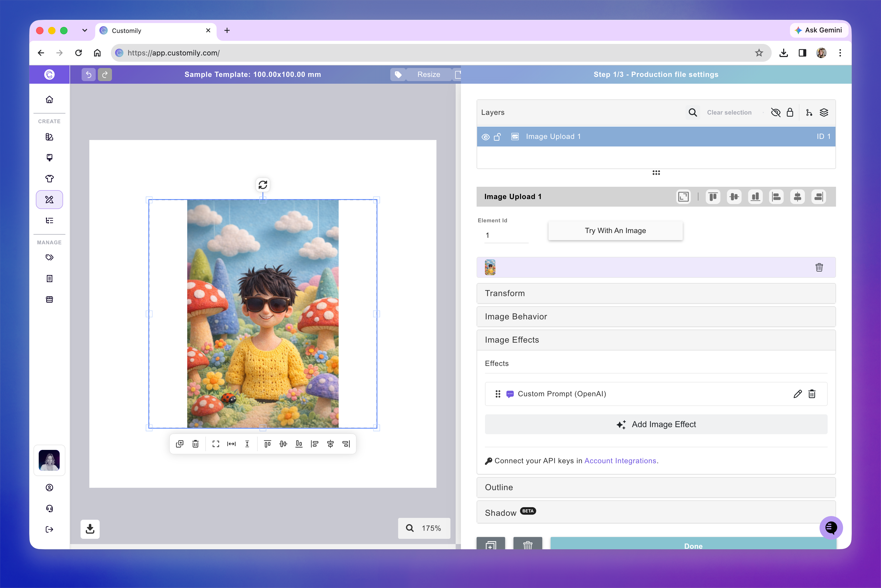The width and height of the screenshot is (881, 588).
Task: Click the undo arrow button
Action: (x=88, y=75)
